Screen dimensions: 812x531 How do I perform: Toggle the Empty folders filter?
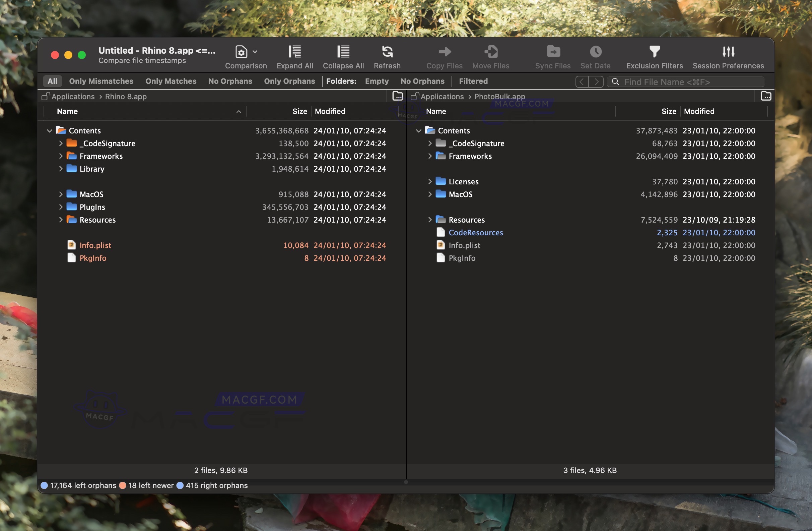point(376,81)
